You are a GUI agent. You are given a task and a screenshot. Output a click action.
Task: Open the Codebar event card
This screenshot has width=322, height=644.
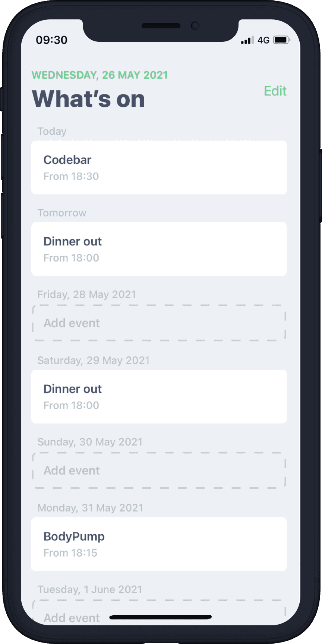159,168
